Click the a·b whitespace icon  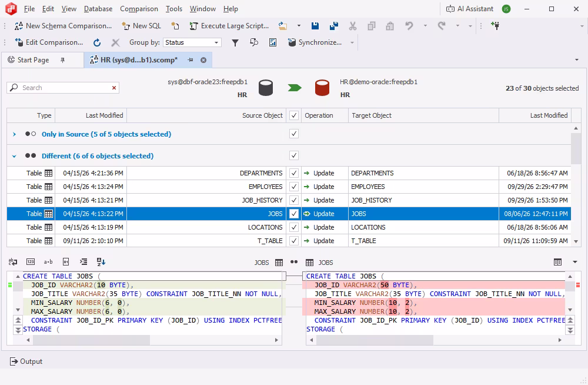point(48,262)
